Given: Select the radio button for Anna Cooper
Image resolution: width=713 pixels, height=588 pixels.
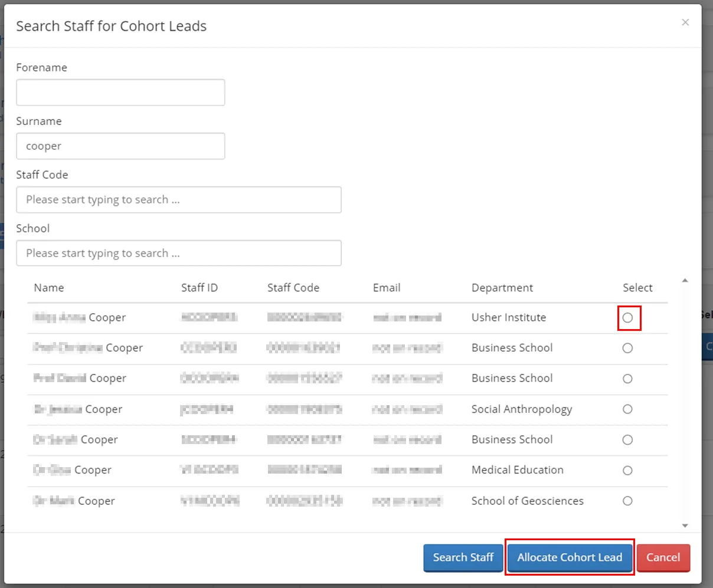Looking at the screenshot, I should (x=627, y=317).
